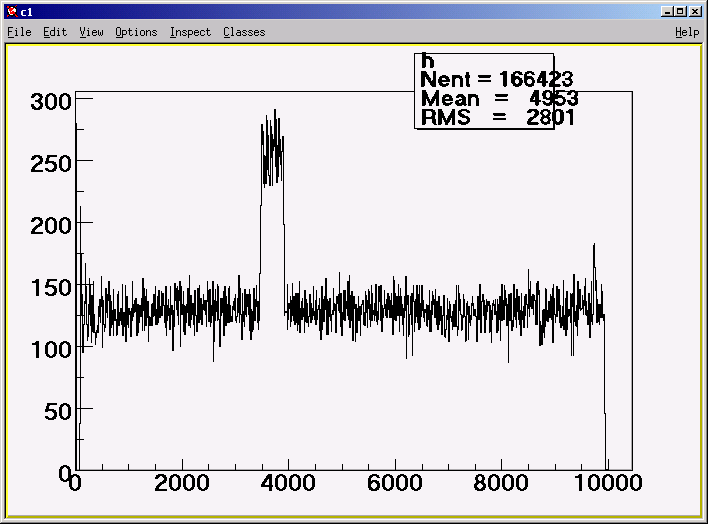The image size is (708, 524).
Task: Click the y-axis label 200
Action: (x=51, y=225)
